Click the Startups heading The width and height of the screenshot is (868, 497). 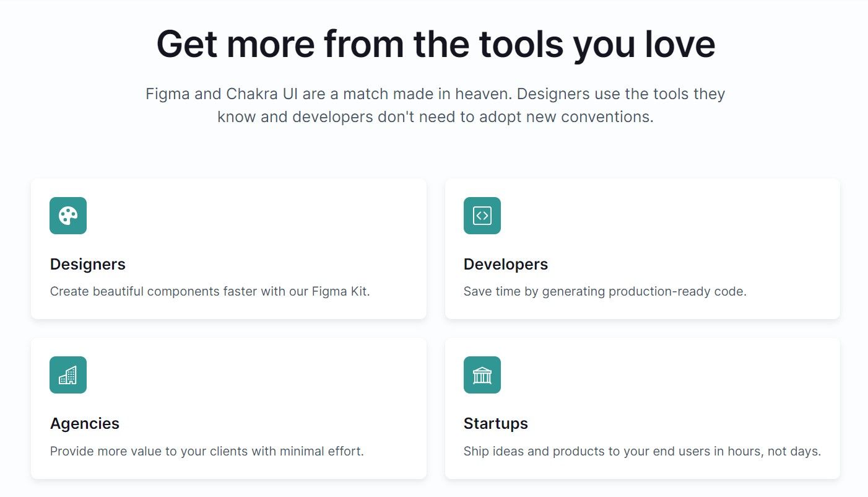click(x=495, y=423)
